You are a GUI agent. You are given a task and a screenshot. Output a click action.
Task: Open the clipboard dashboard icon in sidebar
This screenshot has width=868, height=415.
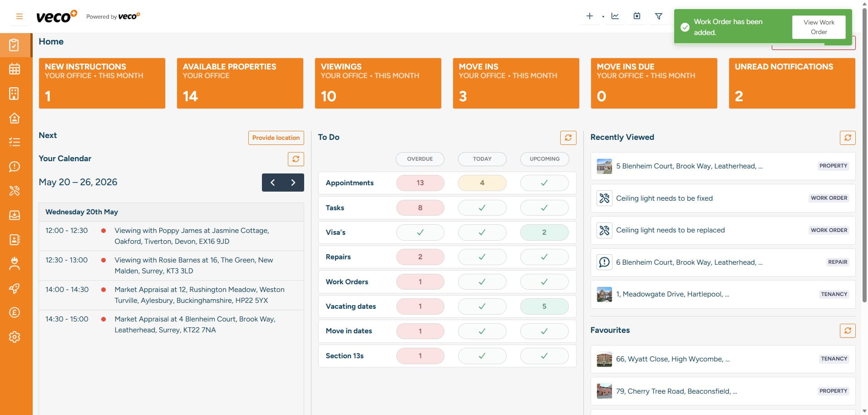[x=15, y=45]
